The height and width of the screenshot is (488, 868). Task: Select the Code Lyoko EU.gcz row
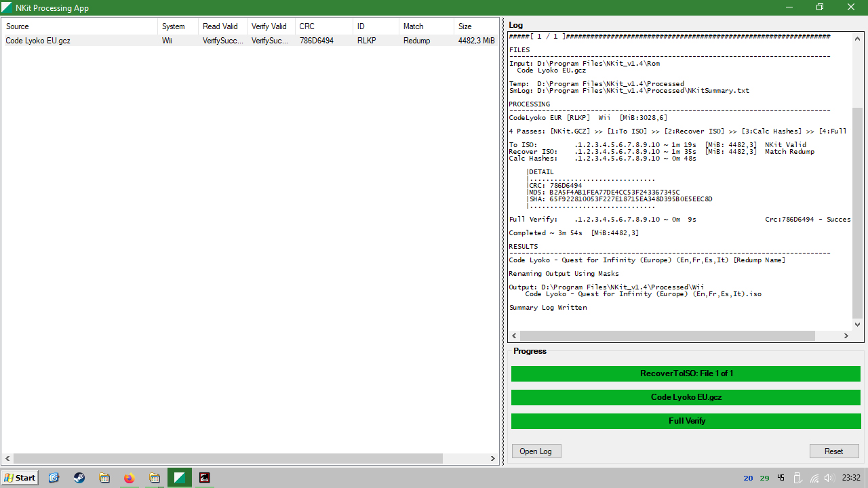coord(250,41)
